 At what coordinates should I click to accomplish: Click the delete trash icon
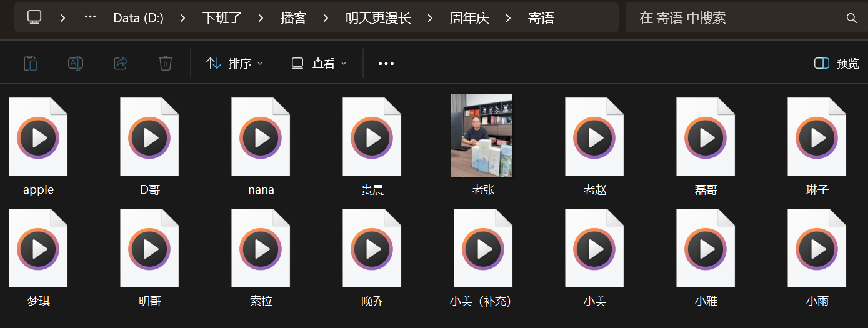[x=166, y=63]
